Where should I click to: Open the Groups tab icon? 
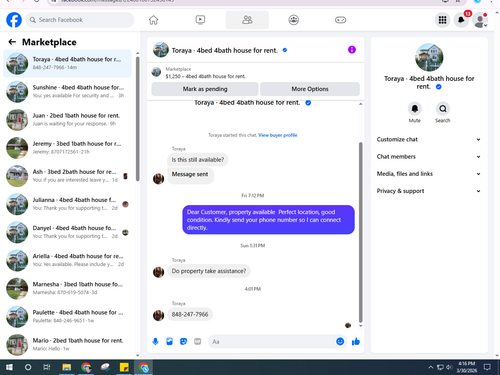[x=294, y=20]
